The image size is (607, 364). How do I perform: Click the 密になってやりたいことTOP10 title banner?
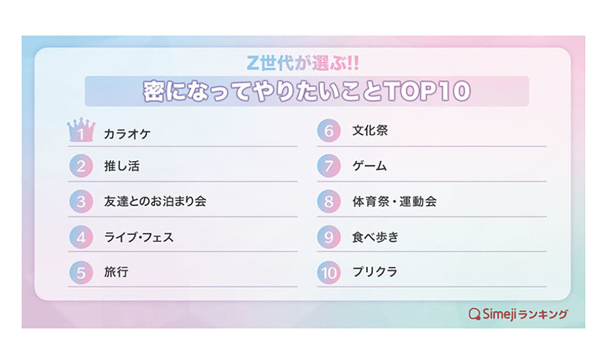click(x=307, y=91)
